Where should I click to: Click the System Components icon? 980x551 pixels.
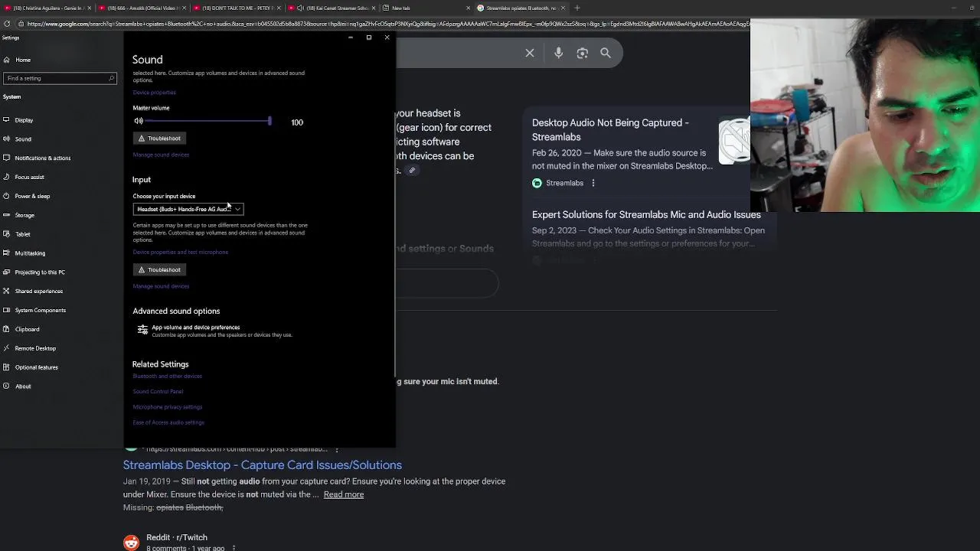click(6, 310)
